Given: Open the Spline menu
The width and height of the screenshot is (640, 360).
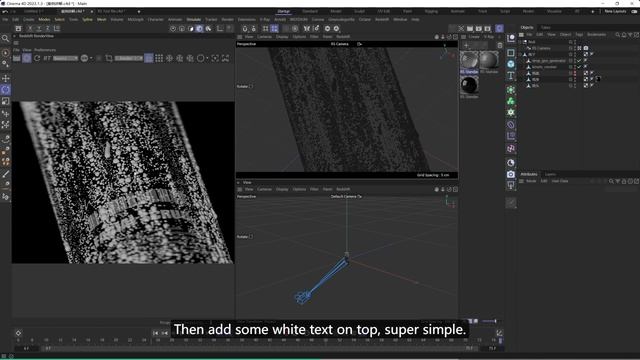Looking at the screenshot, I should click(87, 19).
